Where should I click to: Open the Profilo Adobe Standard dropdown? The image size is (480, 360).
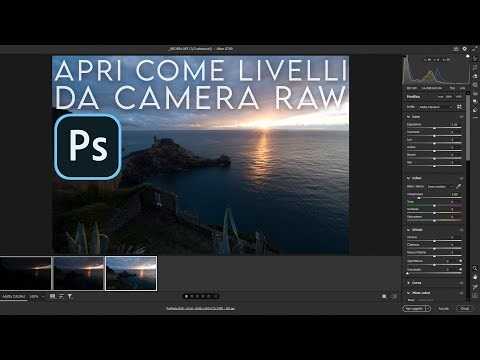pos(435,107)
